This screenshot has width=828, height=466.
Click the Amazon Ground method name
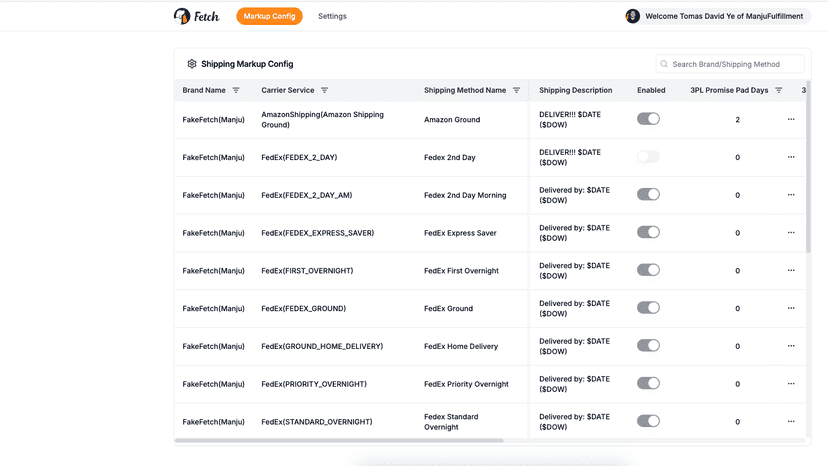[452, 119]
